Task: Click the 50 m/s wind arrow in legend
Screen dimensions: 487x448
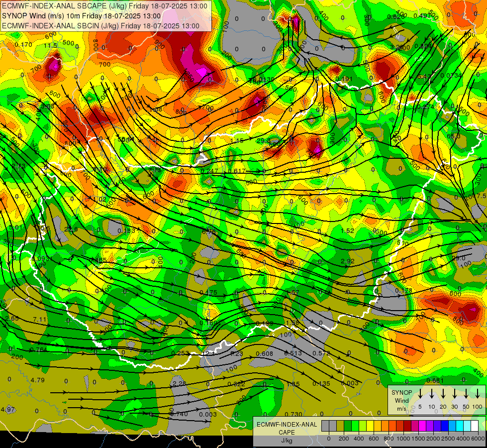Action: 466,394
